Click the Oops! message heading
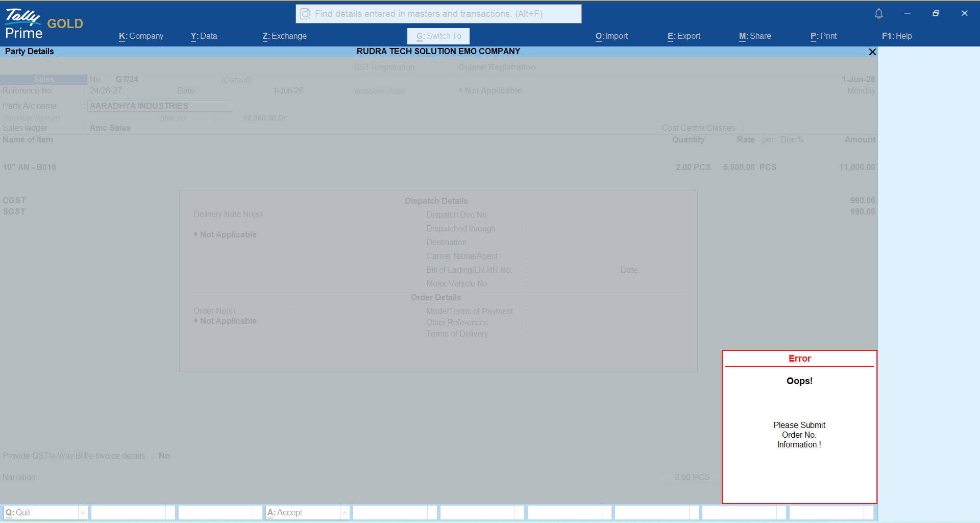Image resolution: width=980 pixels, height=523 pixels. (x=799, y=381)
